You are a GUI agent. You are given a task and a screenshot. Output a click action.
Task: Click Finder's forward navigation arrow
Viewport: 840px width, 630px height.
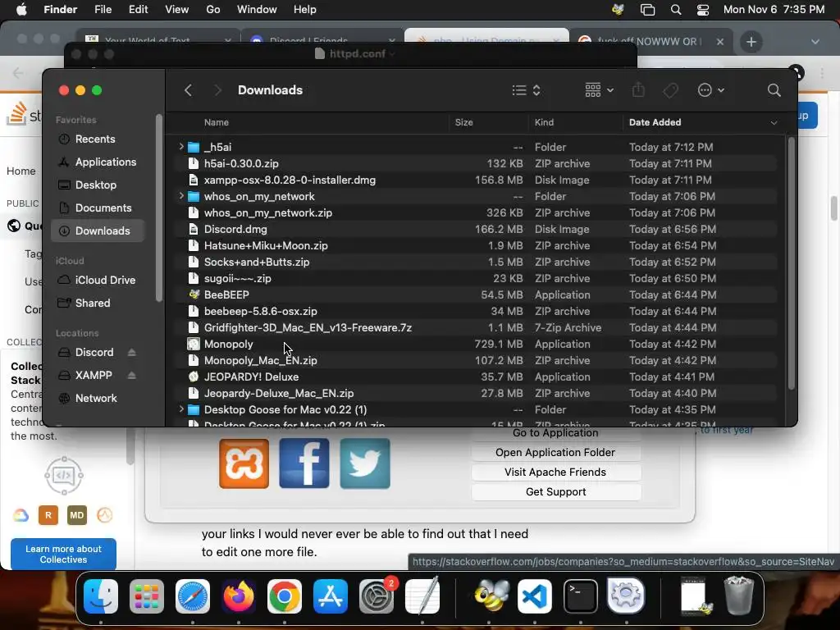(217, 90)
